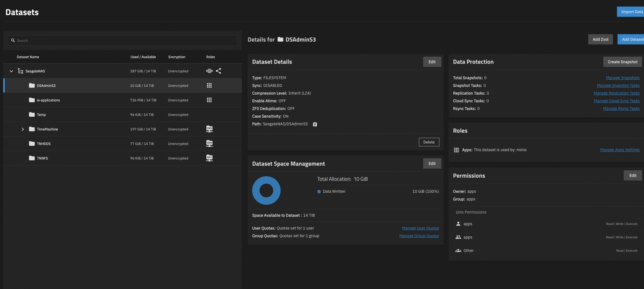Click the ix-applications apps role grid icon
The width and height of the screenshot is (644, 289).
click(209, 100)
